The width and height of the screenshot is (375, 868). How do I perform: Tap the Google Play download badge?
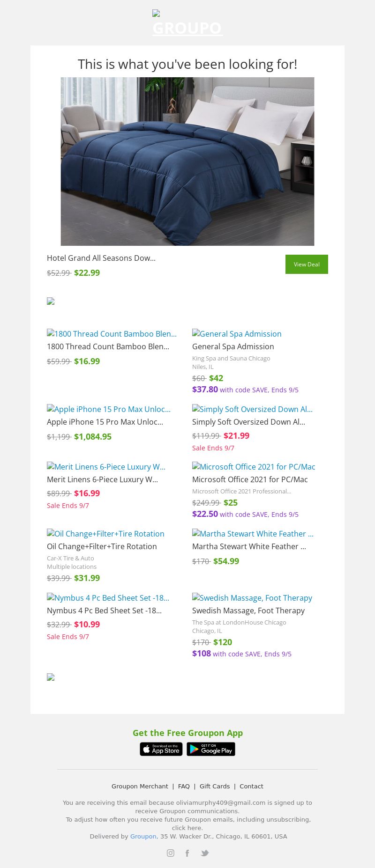211,749
